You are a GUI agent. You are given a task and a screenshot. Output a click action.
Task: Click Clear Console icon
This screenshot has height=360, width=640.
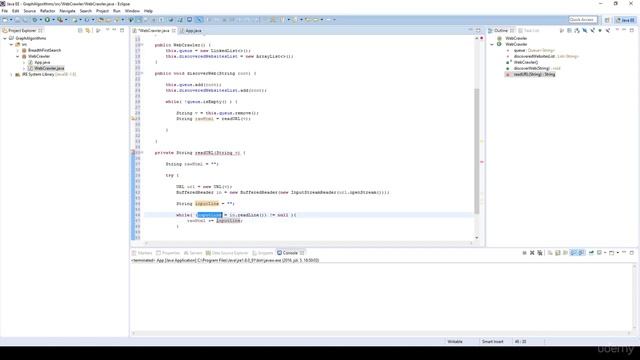(x=550, y=253)
